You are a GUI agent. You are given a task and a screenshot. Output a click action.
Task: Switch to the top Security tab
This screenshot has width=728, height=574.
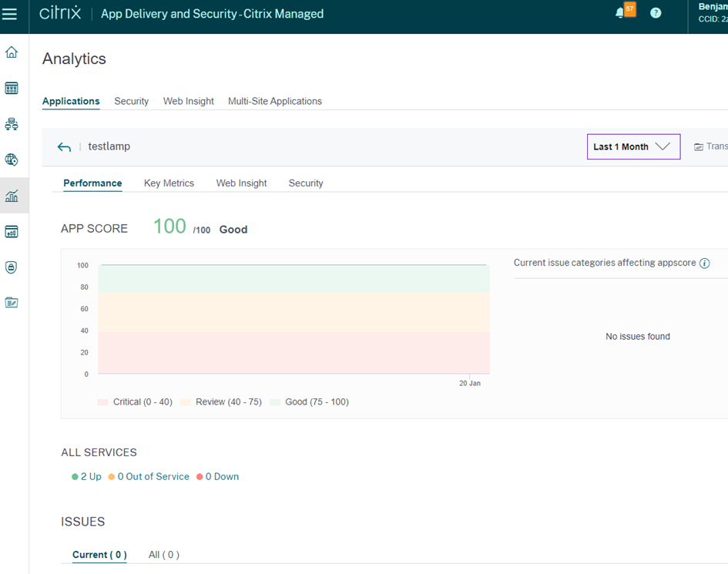132,101
